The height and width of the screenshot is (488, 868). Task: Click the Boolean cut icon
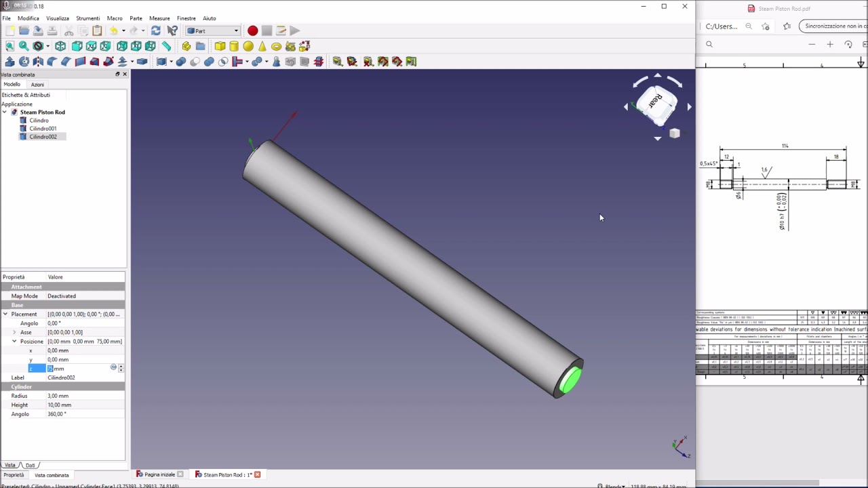point(195,62)
